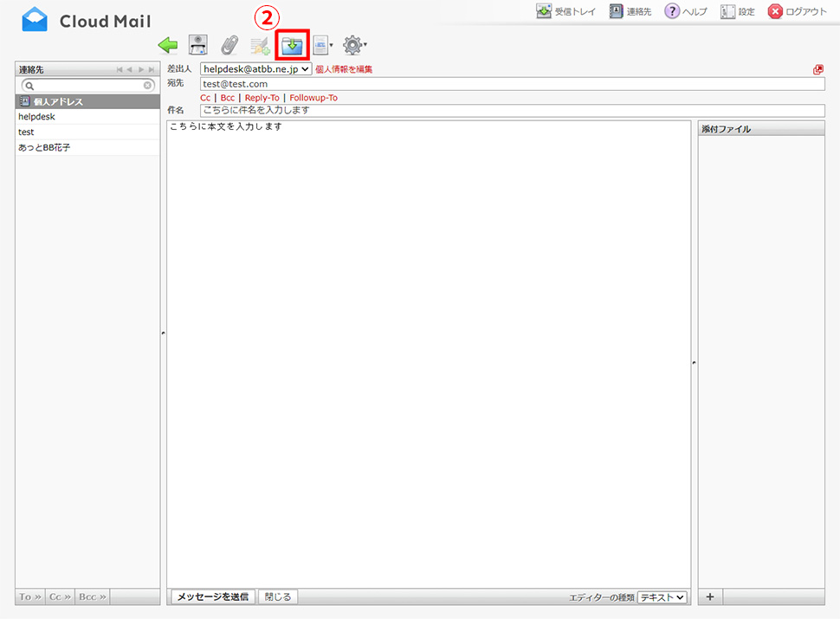The image size is (840, 619).
Task: Click the signature insert icon
Action: [x=259, y=45]
